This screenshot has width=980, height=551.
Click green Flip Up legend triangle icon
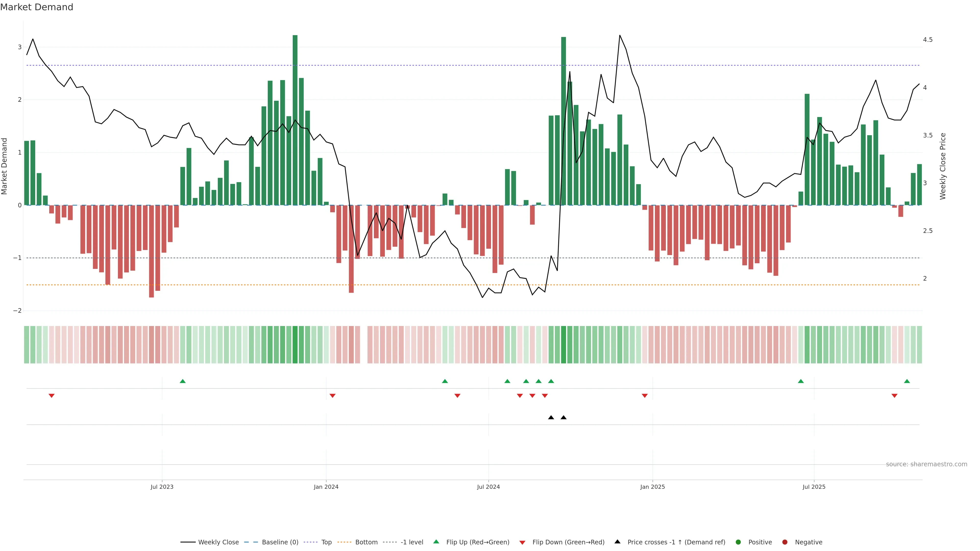click(x=436, y=542)
